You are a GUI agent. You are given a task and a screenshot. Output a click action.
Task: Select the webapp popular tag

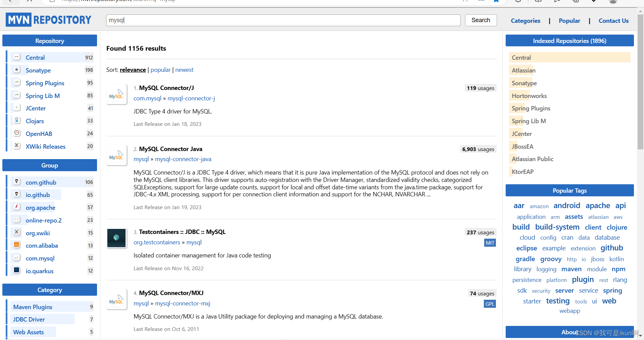[x=569, y=311]
